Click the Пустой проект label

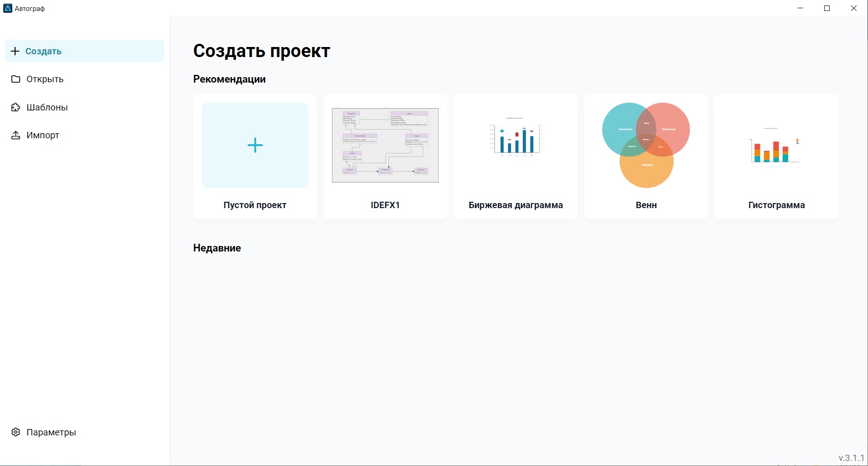point(255,205)
